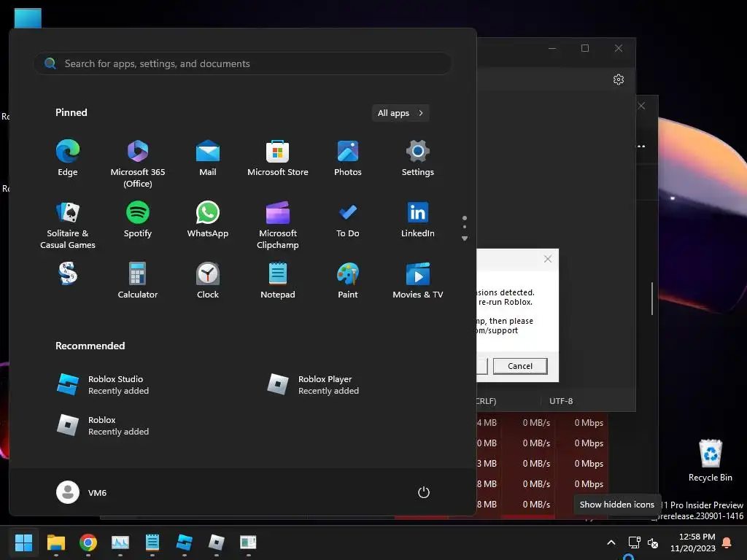Image resolution: width=747 pixels, height=560 pixels.
Task: Launch Calculator from pinned apps
Action: (138, 281)
